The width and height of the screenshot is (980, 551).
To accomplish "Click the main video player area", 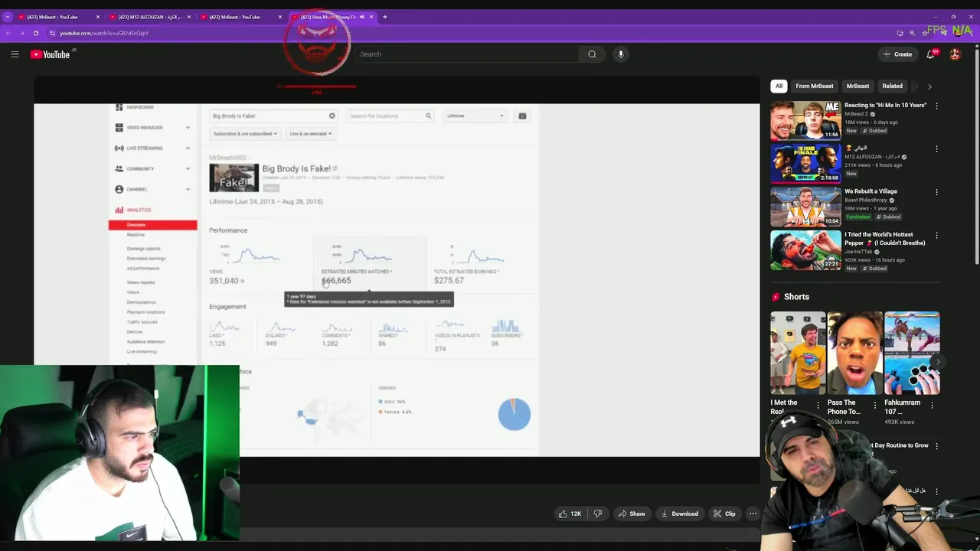I will [397, 280].
